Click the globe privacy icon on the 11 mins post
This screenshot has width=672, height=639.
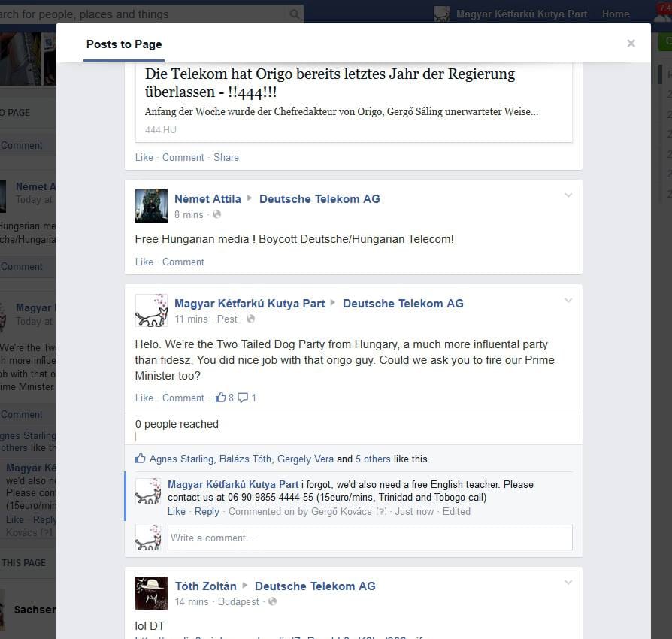point(251,319)
